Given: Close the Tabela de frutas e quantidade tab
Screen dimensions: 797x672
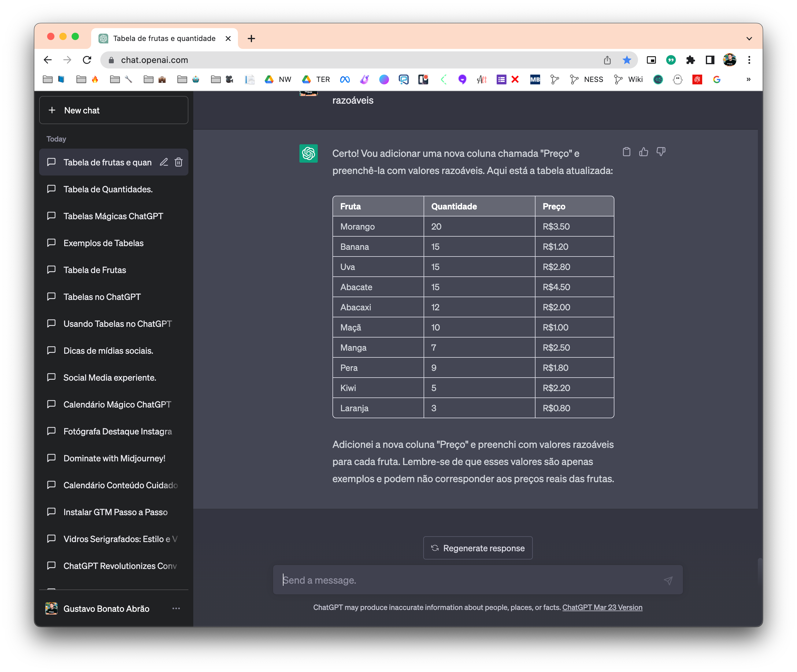Looking at the screenshot, I should 228,39.
